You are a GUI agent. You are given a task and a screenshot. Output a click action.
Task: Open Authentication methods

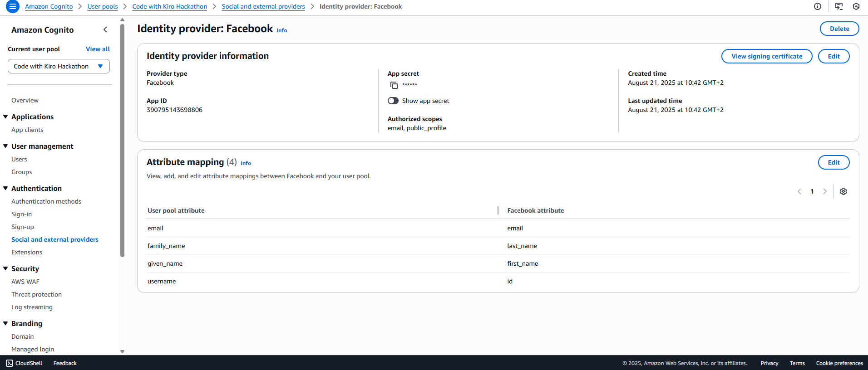pos(46,201)
